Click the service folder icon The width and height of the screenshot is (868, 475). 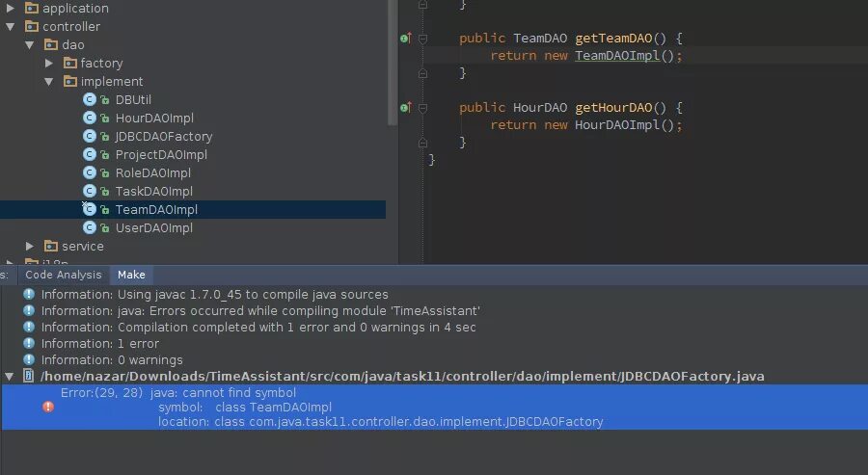[x=51, y=246]
